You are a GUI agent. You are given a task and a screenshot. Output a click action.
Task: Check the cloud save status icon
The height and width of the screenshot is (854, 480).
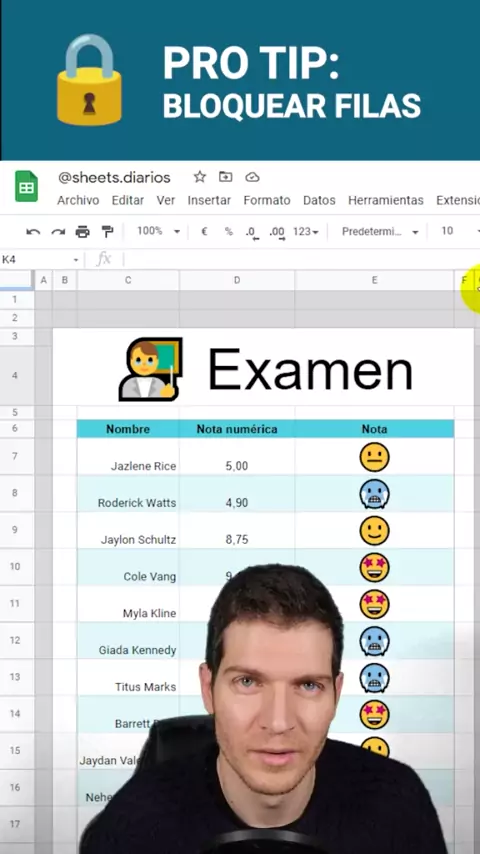click(252, 177)
